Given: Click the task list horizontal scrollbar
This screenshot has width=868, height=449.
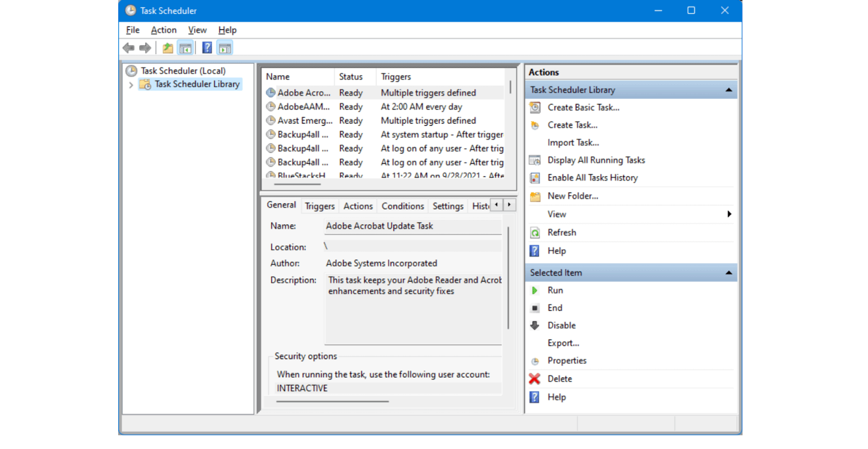Looking at the screenshot, I should (297, 184).
